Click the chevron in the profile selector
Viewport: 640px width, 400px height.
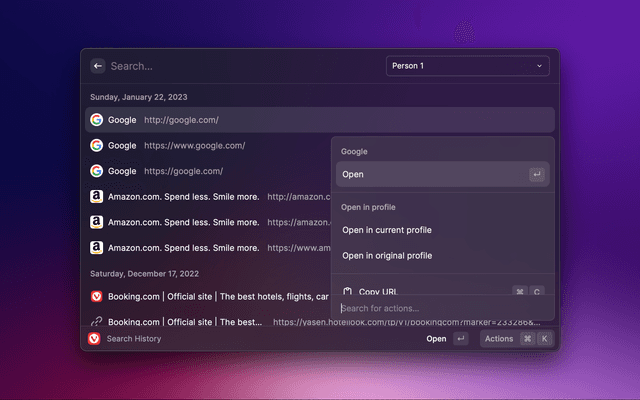[540, 66]
